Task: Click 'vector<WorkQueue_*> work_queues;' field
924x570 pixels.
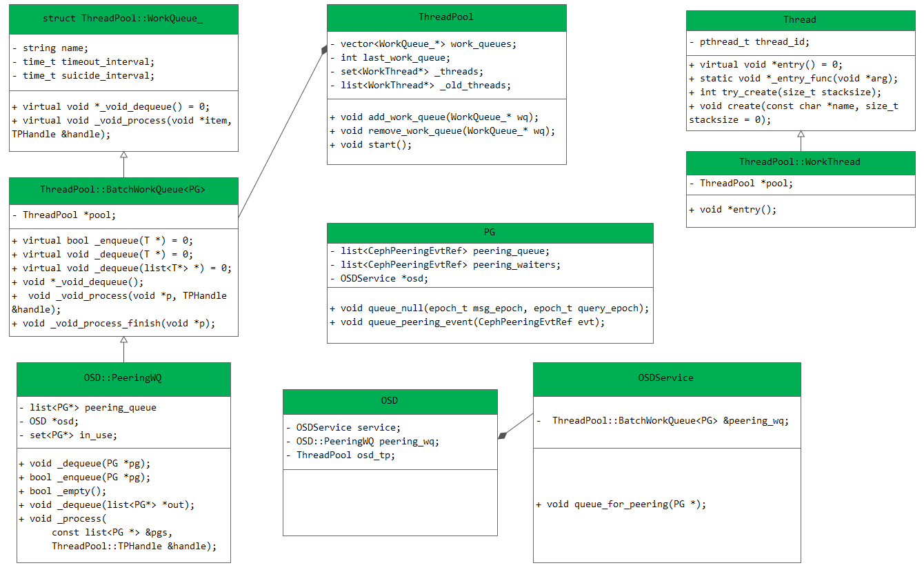Action: [x=423, y=43]
